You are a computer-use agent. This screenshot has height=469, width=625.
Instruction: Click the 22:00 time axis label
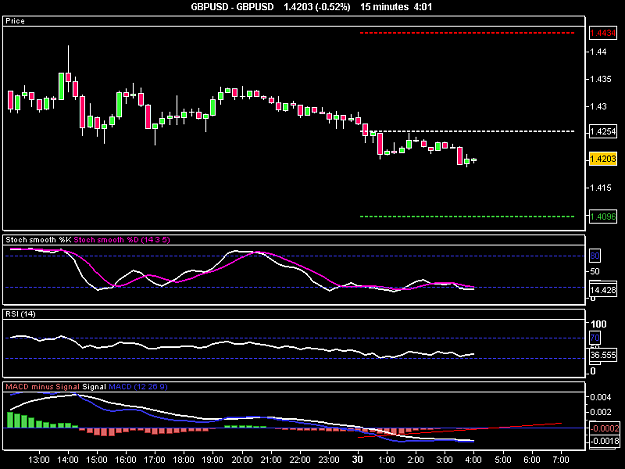(x=300, y=460)
